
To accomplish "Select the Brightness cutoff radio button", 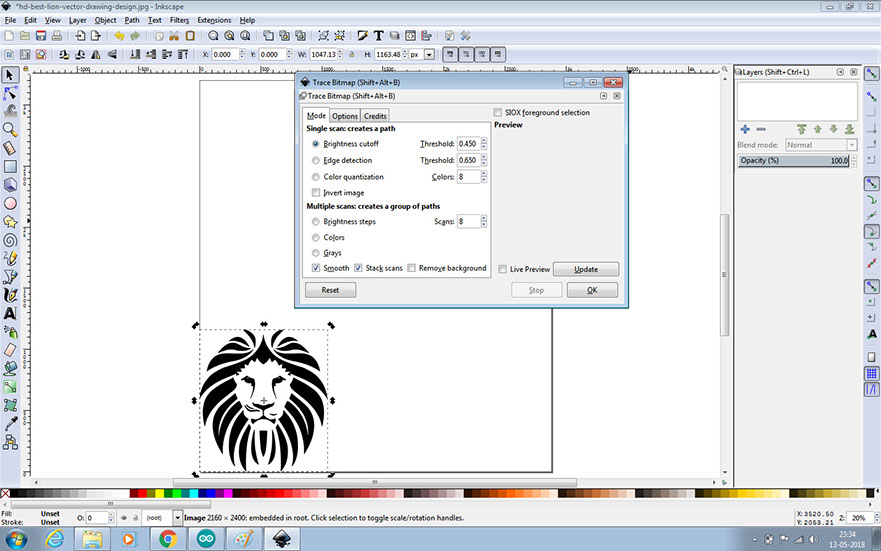I will tap(316, 144).
